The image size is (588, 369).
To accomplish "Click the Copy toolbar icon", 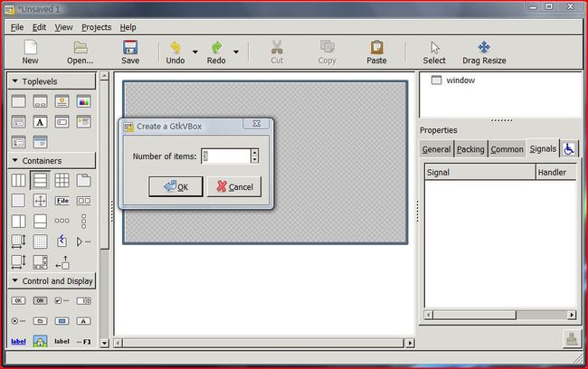I will (x=327, y=47).
